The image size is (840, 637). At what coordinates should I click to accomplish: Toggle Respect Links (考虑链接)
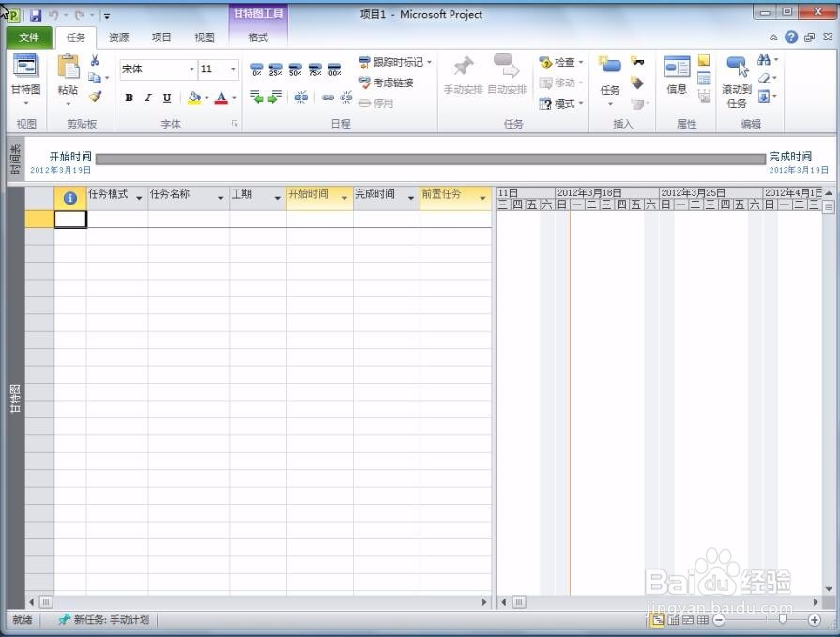[x=386, y=83]
